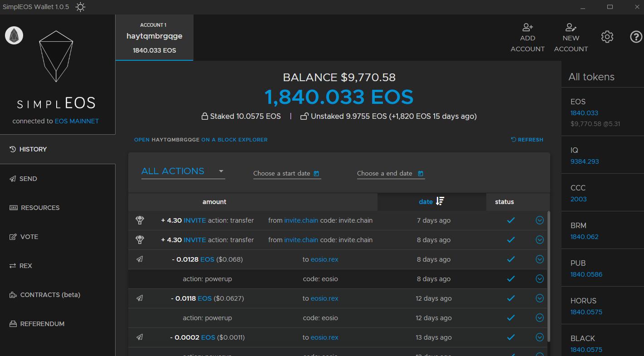The width and height of the screenshot is (644, 356).
Task: Click the start date calendar icon
Action: coord(316,173)
